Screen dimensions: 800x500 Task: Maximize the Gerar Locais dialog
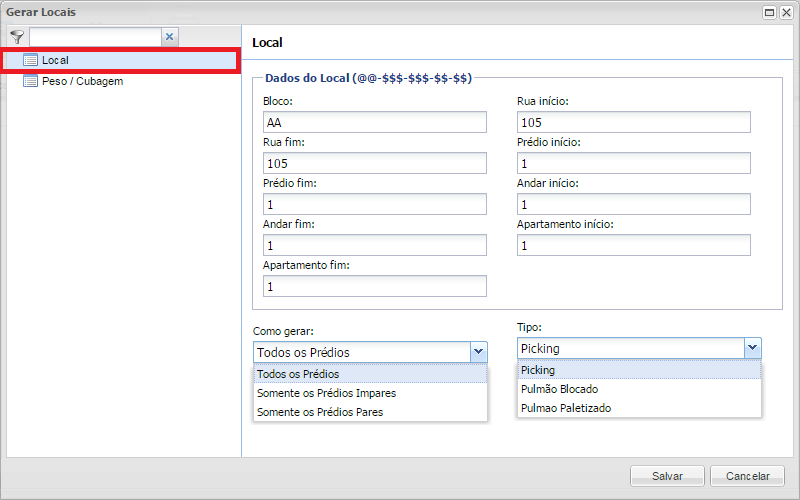[x=770, y=12]
